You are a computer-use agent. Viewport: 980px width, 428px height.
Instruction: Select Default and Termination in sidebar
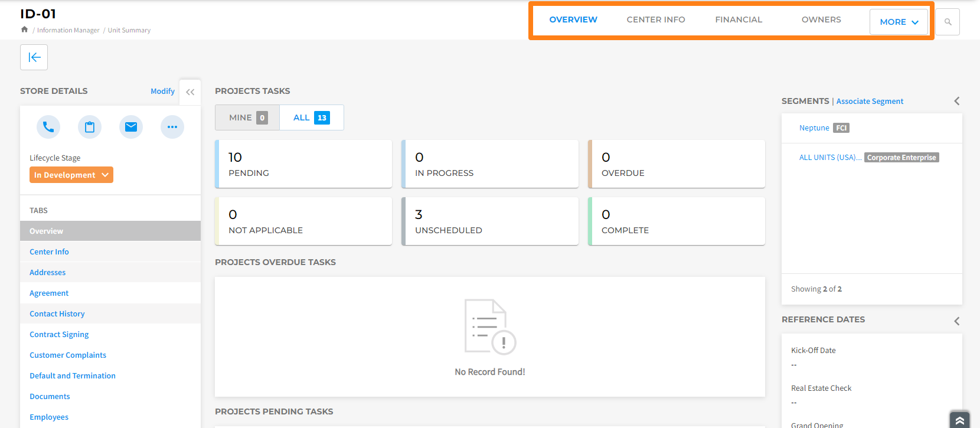(110, 375)
